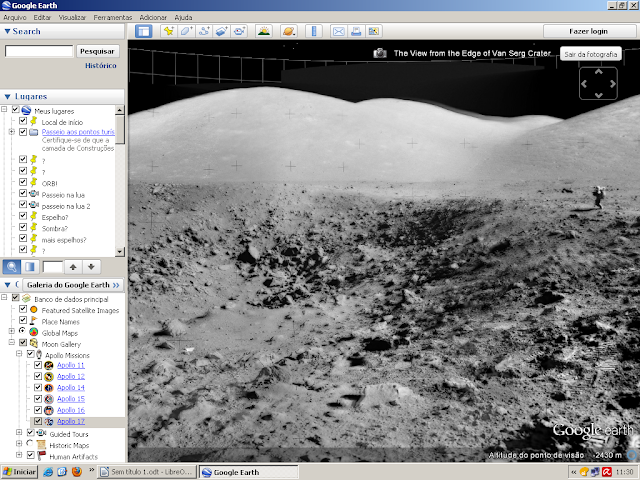640x480 pixels.
Task: Collapse the Lugares panel triangle
Action: click(7, 97)
